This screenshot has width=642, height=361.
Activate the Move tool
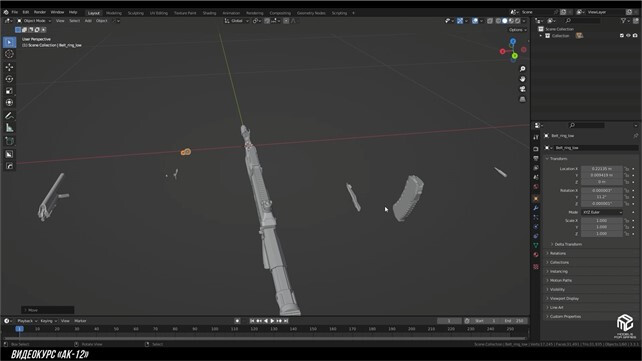point(9,67)
